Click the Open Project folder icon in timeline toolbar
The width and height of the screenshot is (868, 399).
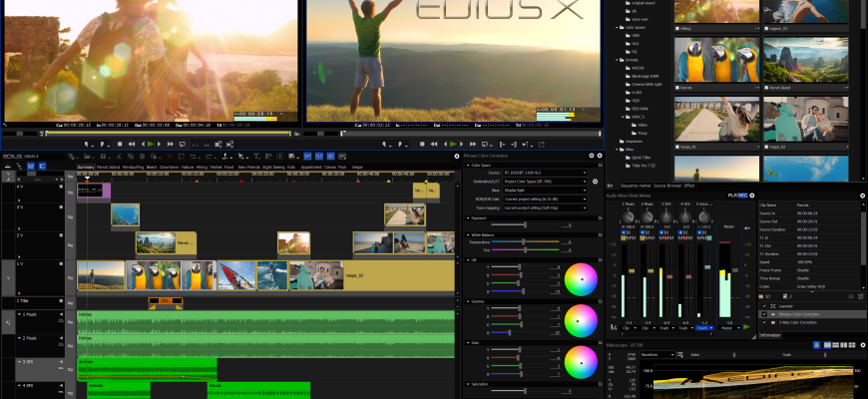click(x=87, y=157)
